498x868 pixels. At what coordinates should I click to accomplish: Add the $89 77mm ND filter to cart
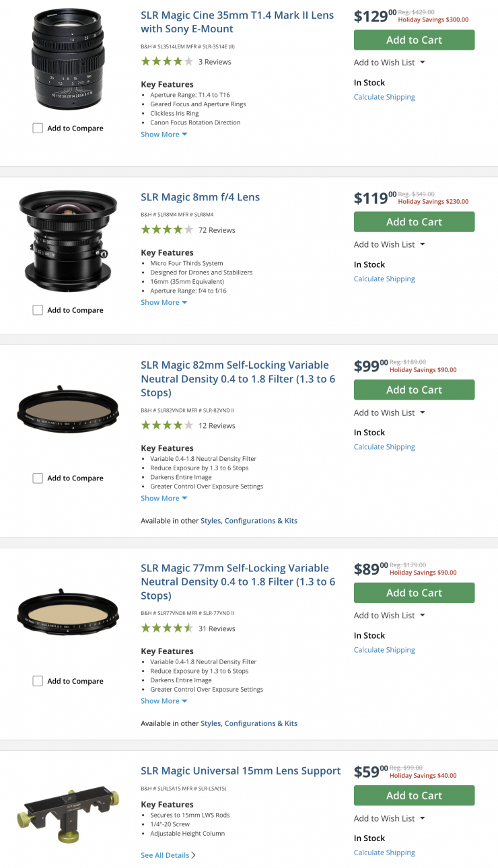point(414,593)
